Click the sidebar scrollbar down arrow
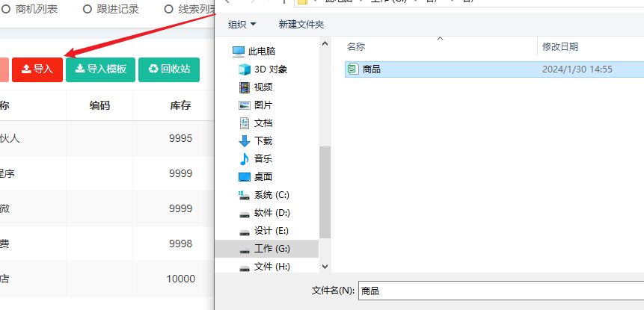Screen dimensions: 644x310 point(325,267)
